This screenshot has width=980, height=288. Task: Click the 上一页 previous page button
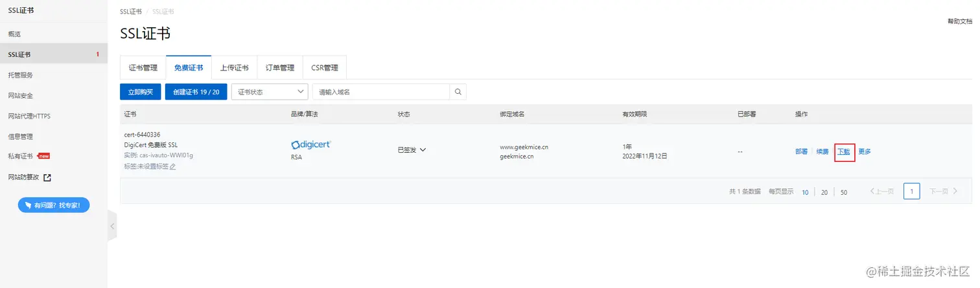[x=881, y=192]
